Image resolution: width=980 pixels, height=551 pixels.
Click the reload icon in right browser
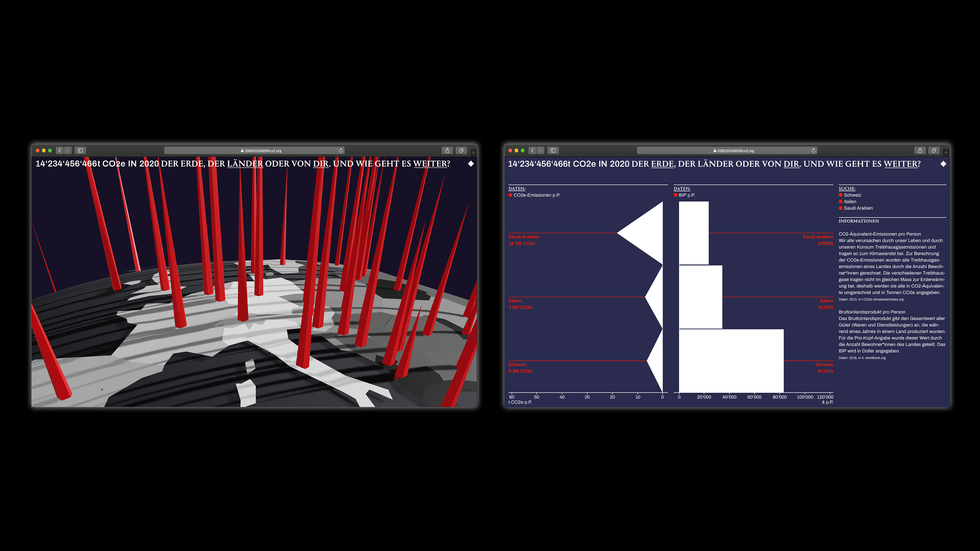[813, 151]
